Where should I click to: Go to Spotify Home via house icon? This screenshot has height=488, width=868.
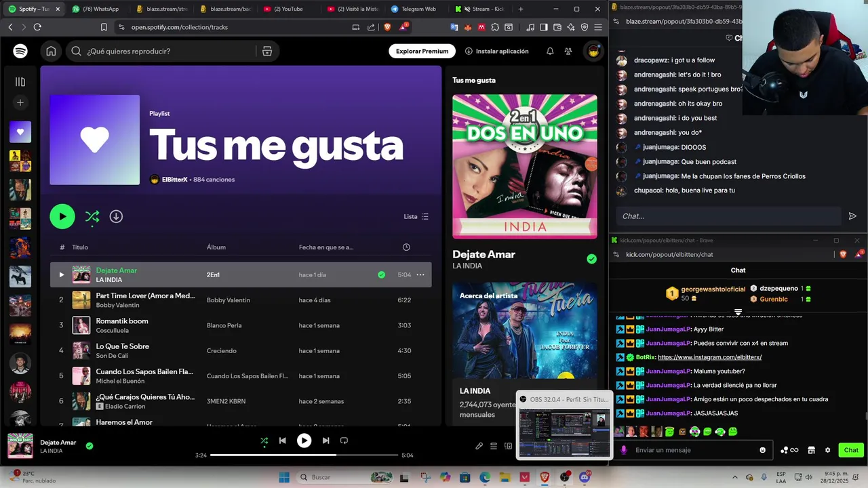point(51,51)
